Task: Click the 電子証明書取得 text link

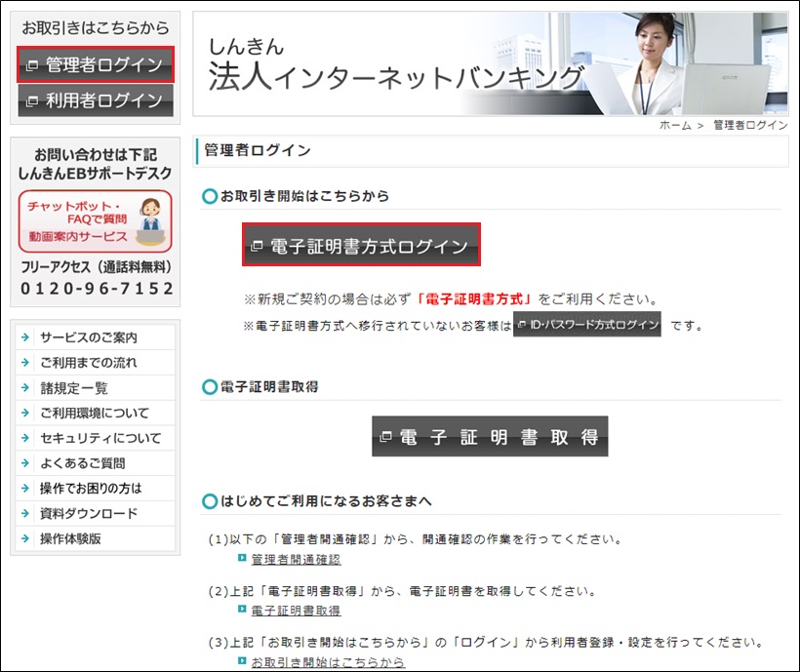Action: 296,611
